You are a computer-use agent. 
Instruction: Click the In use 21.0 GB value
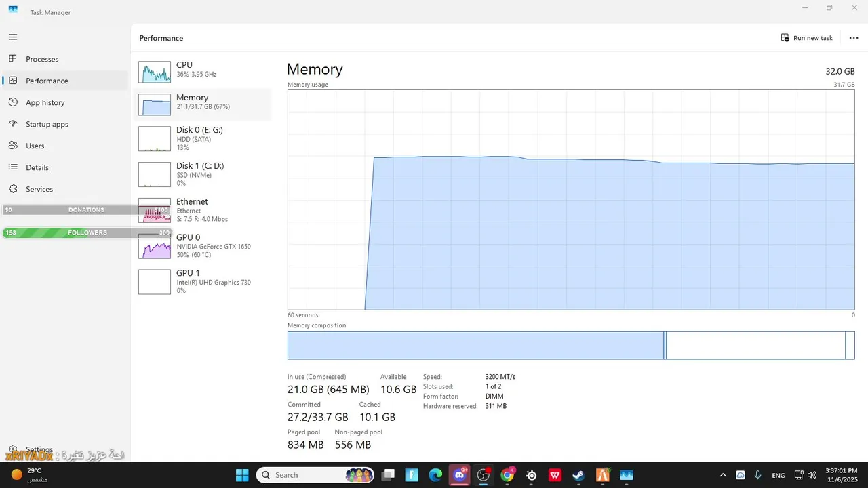pyautogui.click(x=328, y=390)
